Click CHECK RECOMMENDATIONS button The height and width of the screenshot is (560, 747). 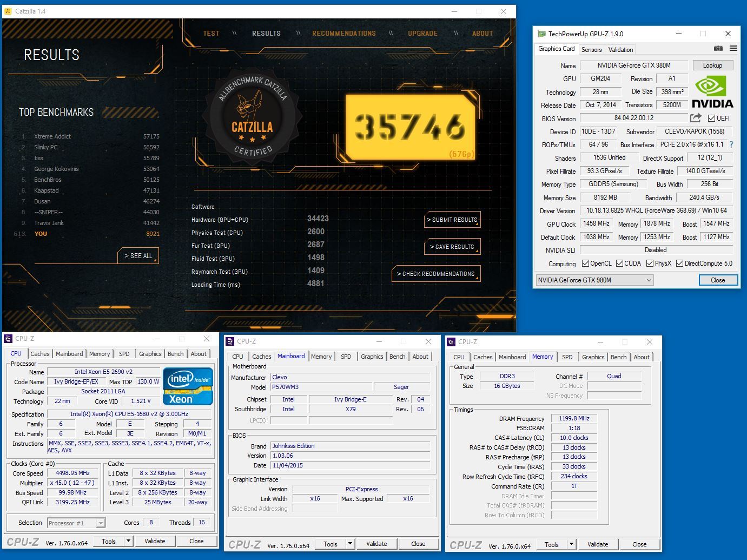436,274
